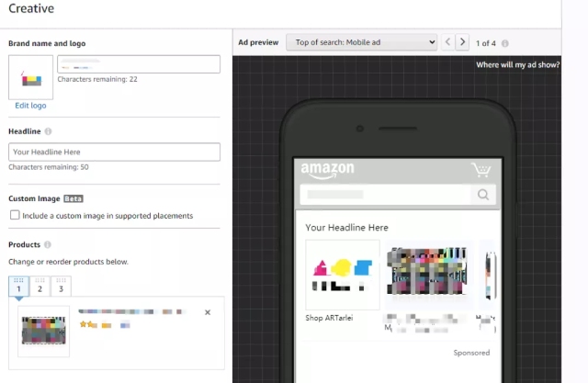Click the brand name input field
The height and width of the screenshot is (383, 588).
(x=138, y=64)
